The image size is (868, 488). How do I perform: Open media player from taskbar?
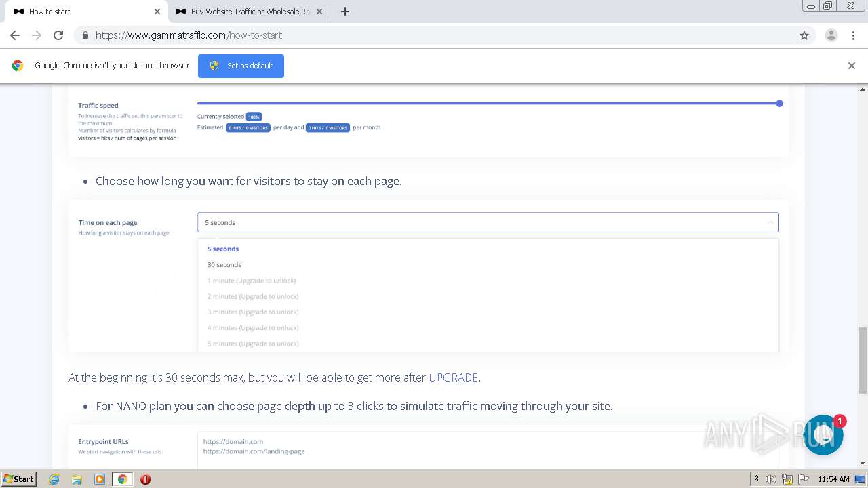coord(99,479)
